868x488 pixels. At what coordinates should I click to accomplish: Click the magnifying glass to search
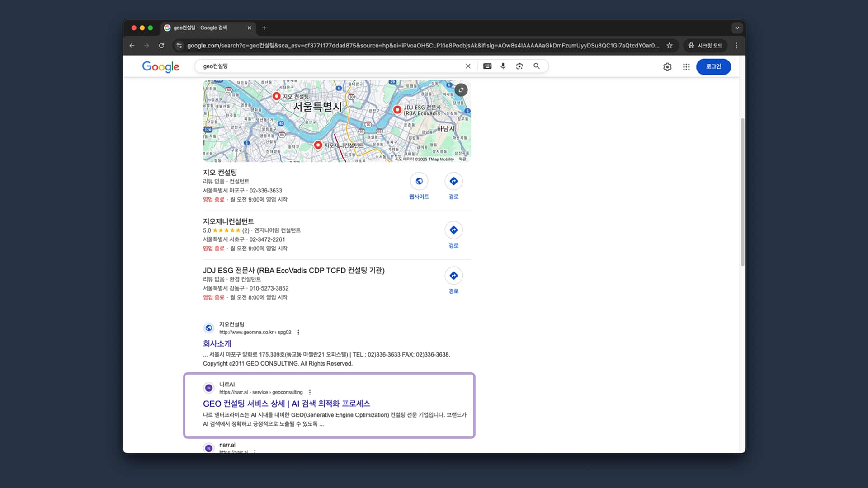[x=536, y=66]
